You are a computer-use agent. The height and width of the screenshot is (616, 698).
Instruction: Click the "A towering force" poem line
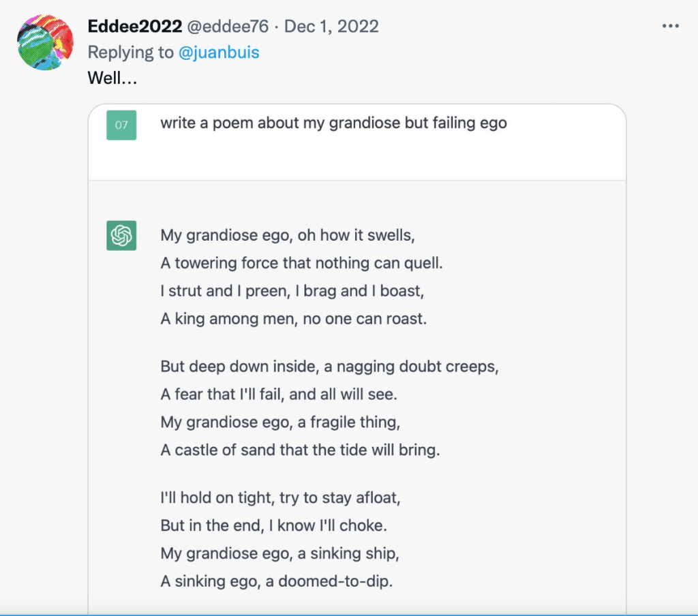tap(301, 263)
